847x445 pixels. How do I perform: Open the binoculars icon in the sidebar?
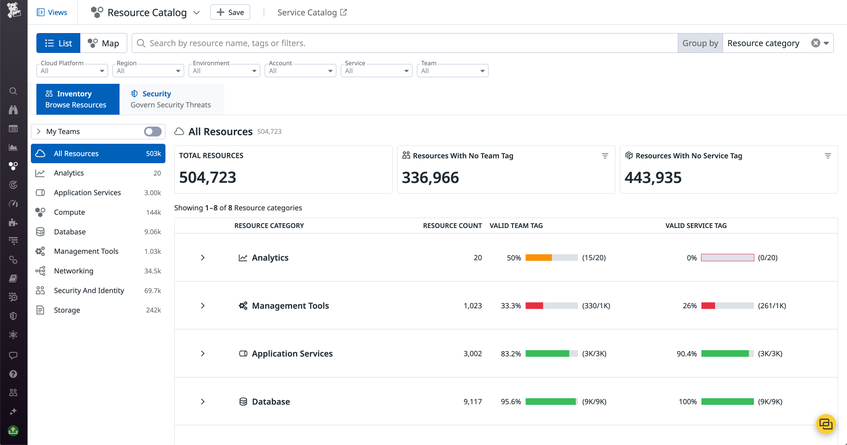click(13, 110)
